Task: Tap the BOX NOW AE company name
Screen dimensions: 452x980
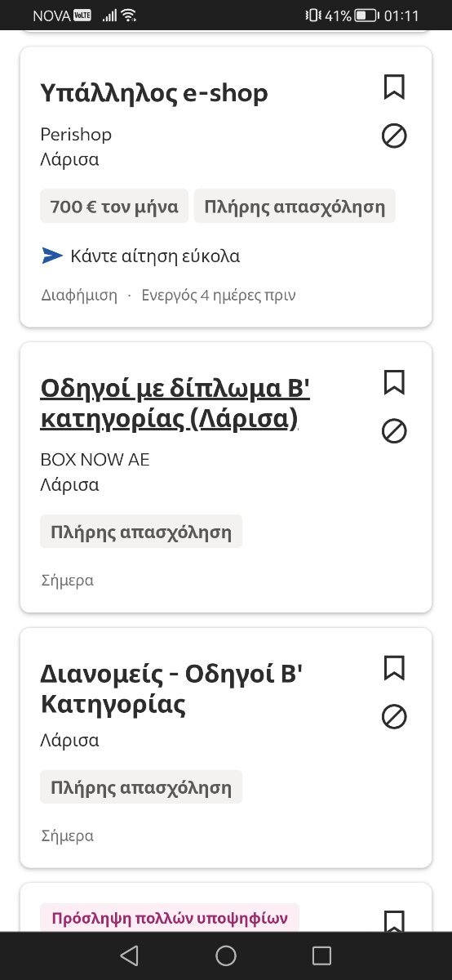Action: point(95,460)
